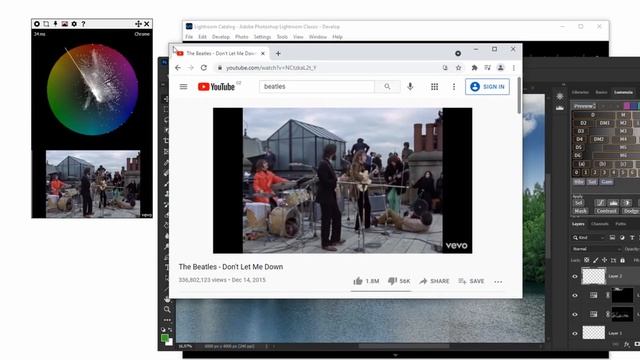Image resolution: width=640 pixels, height=360 pixels.
Task: Click the lock transparent pixels icon
Action: click(x=587, y=260)
